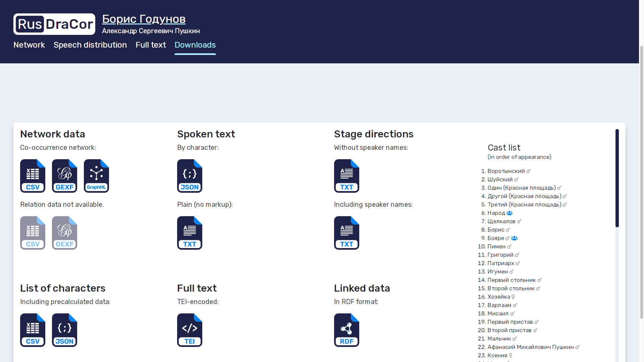Download co-occurrence network GEXF file

click(64, 176)
